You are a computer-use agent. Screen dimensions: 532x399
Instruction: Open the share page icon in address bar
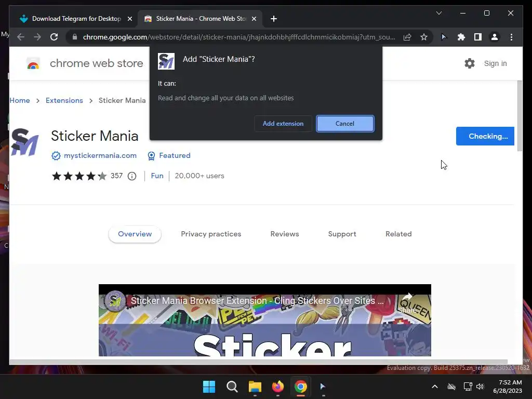(x=407, y=37)
